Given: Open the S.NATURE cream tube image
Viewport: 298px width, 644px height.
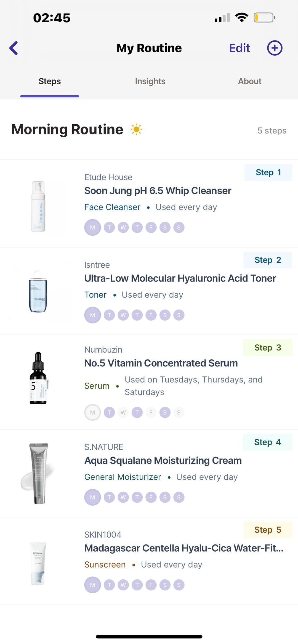Looking at the screenshot, I should point(38,473).
